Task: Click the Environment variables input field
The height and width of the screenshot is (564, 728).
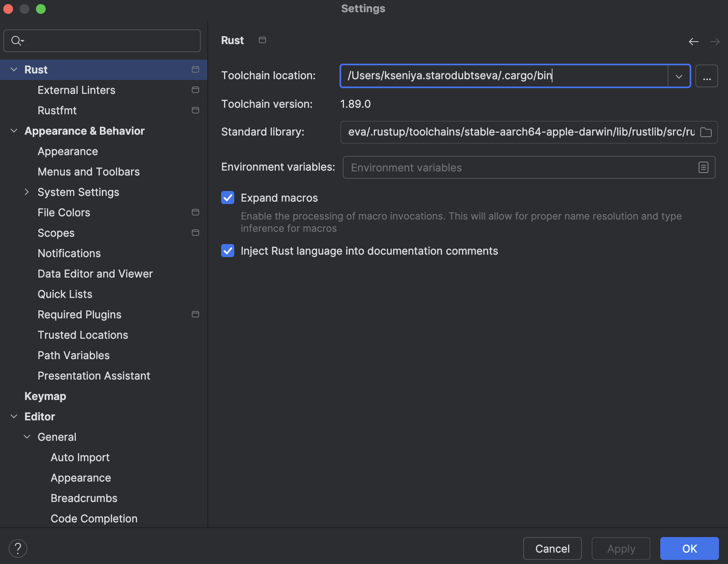Action: (x=518, y=167)
